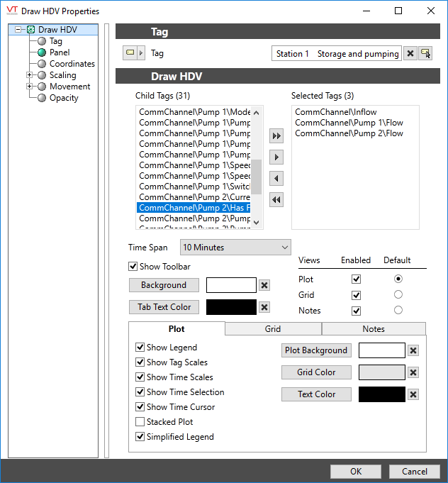Image resolution: width=448 pixels, height=483 pixels.
Task: Expand the Movement tree node
Action: (30, 87)
